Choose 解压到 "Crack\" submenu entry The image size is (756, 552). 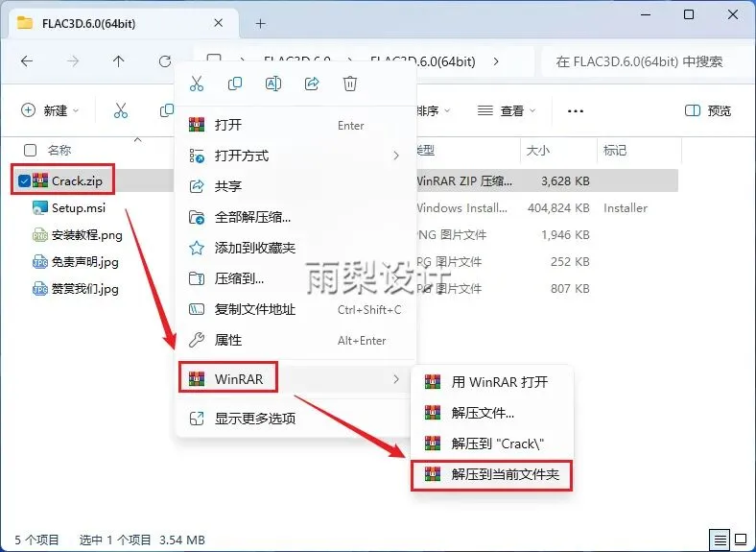click(x=492, y=444)
